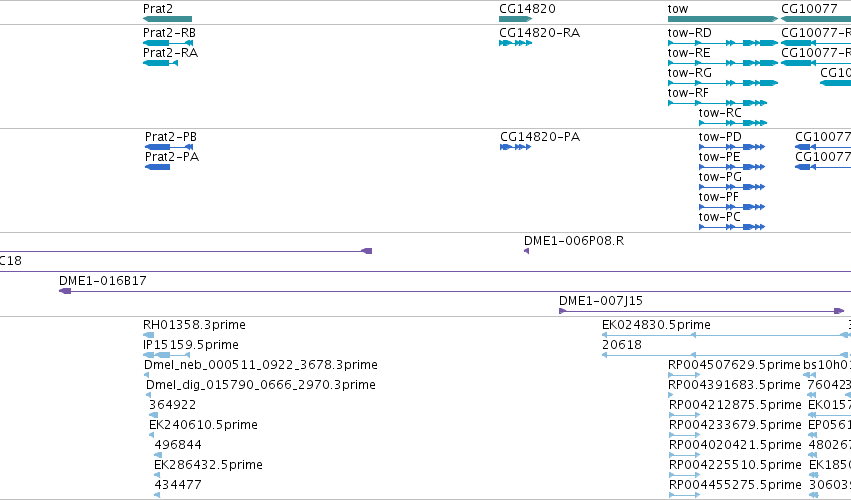Viewport: 851px width, 500px height.
Task: Select the RP004391683.5prime EST label
Action: [735, 385]
